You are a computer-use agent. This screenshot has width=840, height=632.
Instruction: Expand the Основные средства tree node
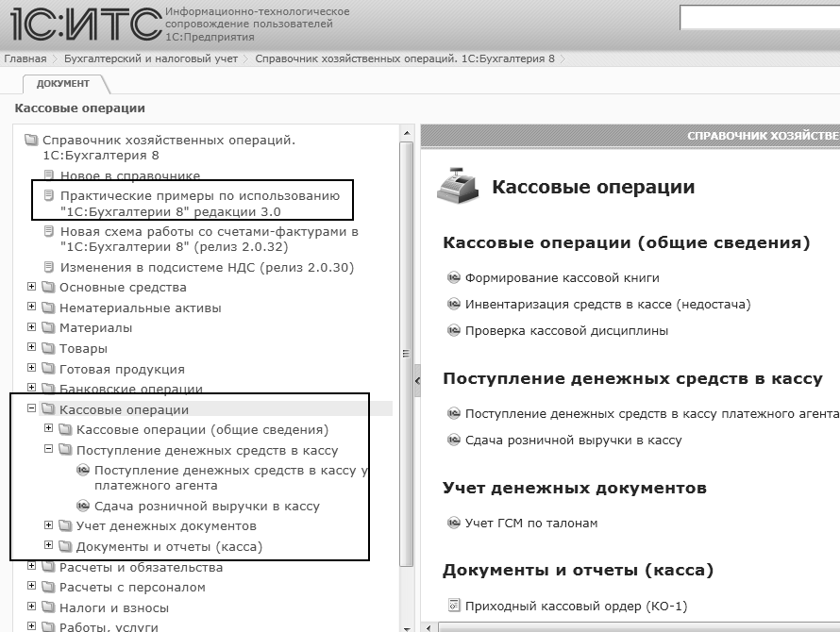click(31, 287)
